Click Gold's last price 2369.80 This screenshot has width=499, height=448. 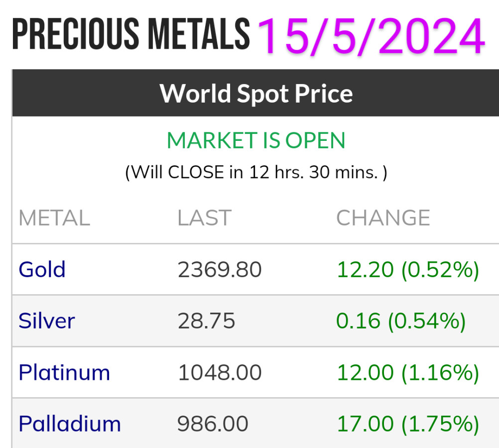[220, 270]
